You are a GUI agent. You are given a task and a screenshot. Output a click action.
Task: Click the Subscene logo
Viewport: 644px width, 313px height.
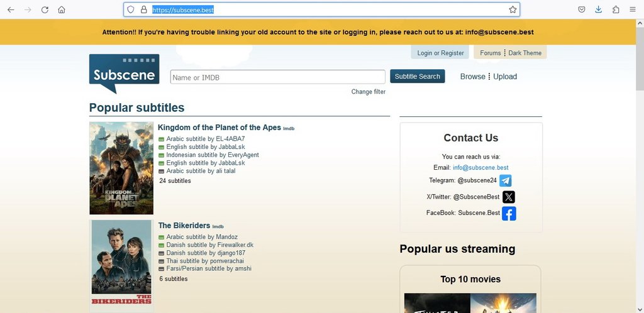point(124,74)
